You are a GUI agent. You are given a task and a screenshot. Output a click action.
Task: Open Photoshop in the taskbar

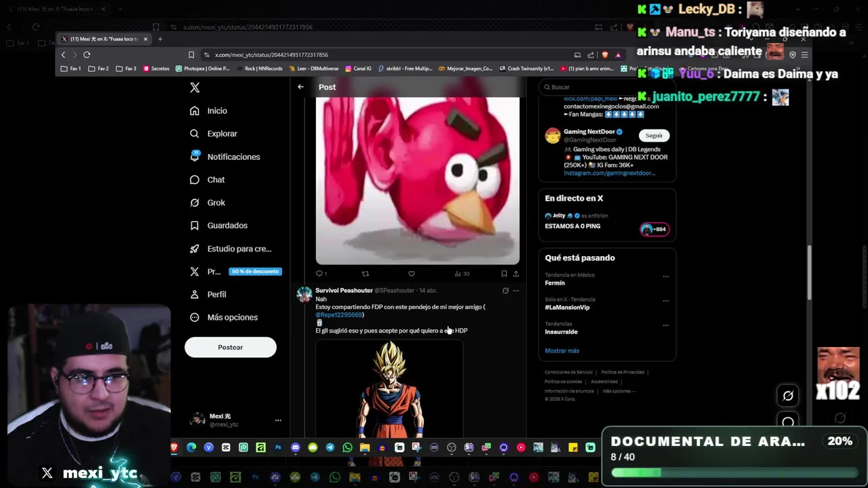coord(278,447)
